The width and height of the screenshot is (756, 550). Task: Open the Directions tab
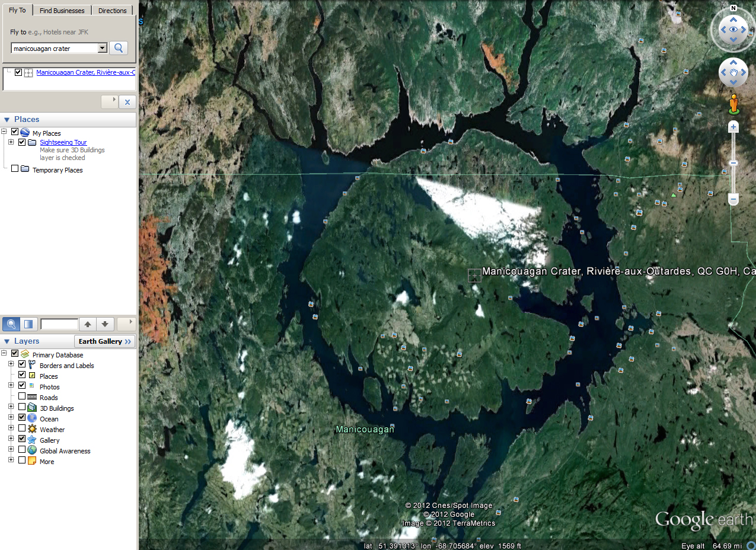click(x=112, y=11)
